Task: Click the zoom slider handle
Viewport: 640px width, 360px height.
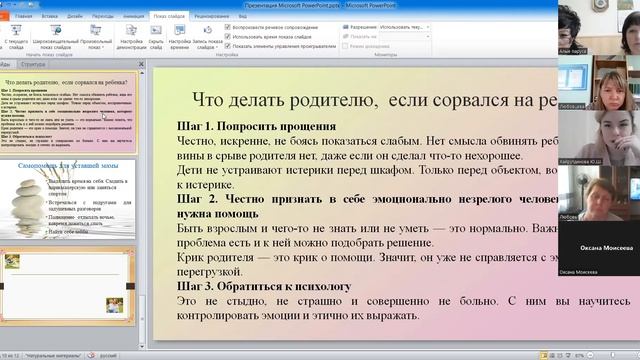Action: coord(613,356)
